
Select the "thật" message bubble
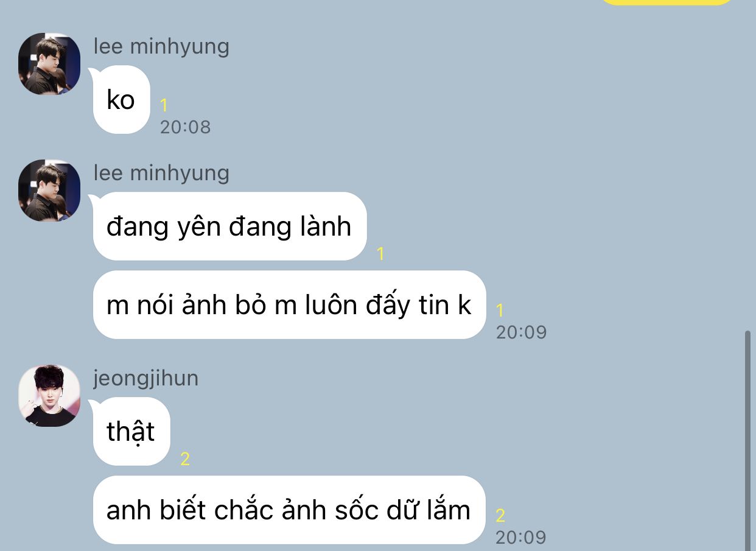coord(131,432)
